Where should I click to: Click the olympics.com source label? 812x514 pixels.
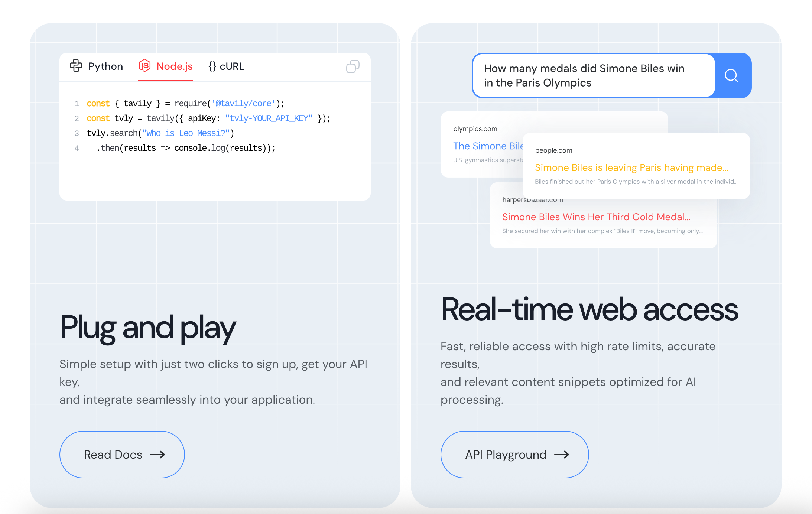[x=475, y=129]
